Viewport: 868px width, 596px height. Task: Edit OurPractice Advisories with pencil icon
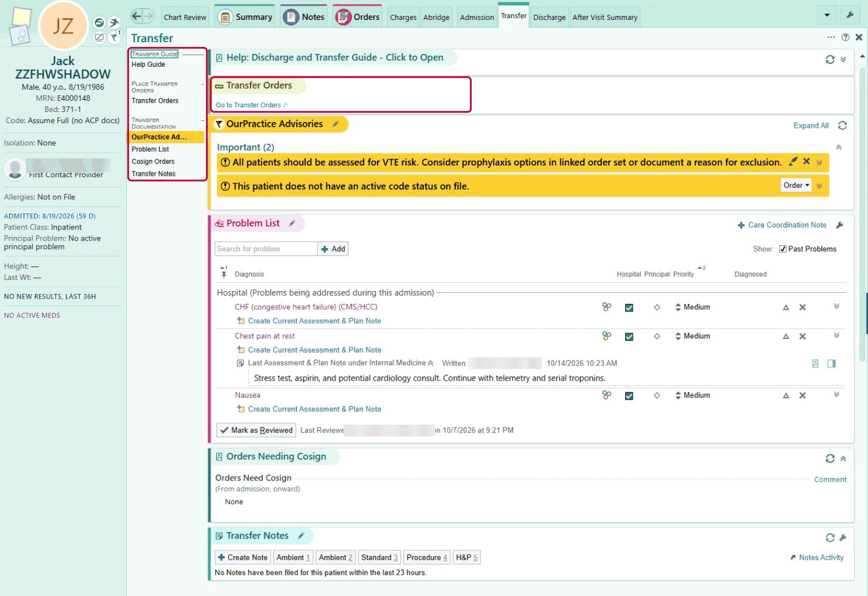335,124
